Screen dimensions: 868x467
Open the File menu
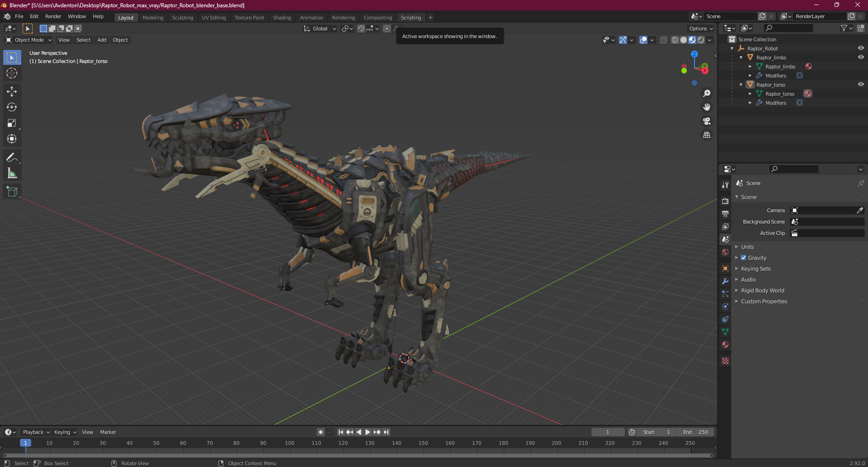tap(19, 16)
